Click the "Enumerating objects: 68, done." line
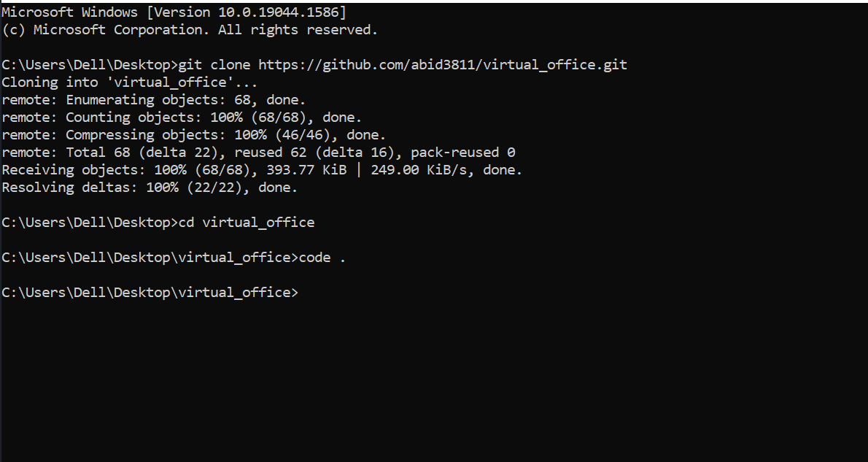 [x=185, y=100]
